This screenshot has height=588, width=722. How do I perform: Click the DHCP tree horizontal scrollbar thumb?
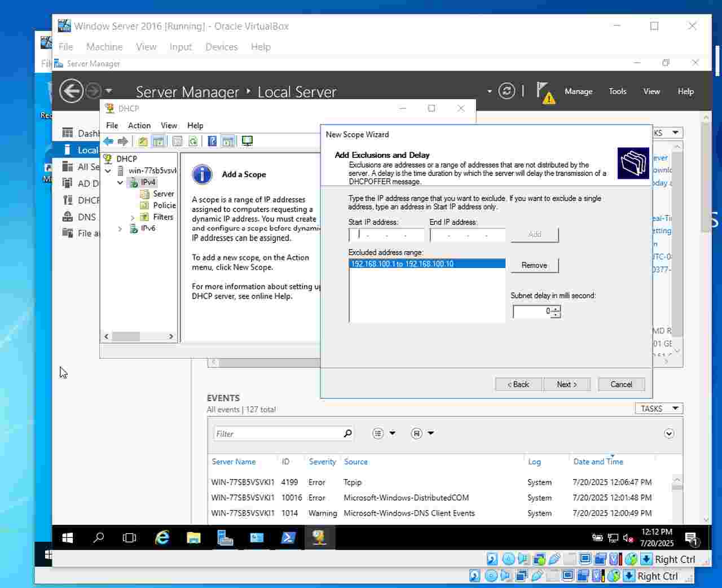[126, 336]
